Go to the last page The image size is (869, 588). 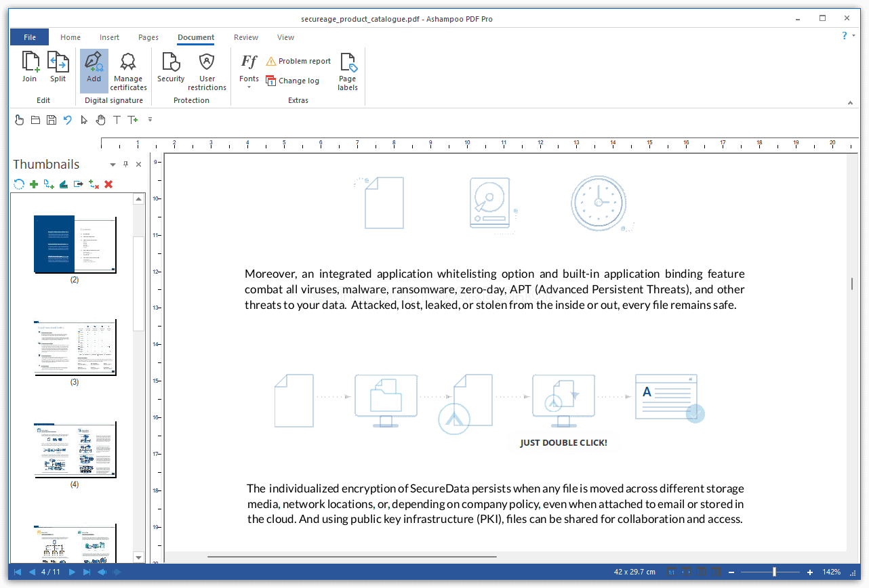coord(87,572)
